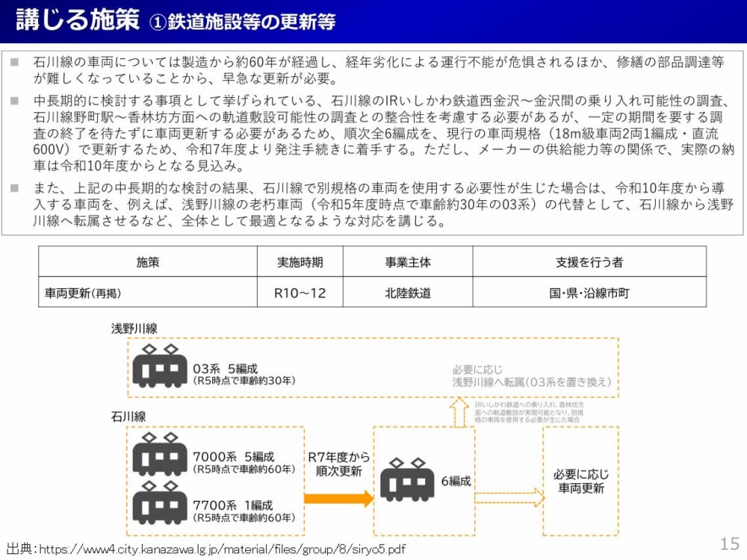
Task: Click the solid orange arrow under 順次更新
Action: [338, 498]
